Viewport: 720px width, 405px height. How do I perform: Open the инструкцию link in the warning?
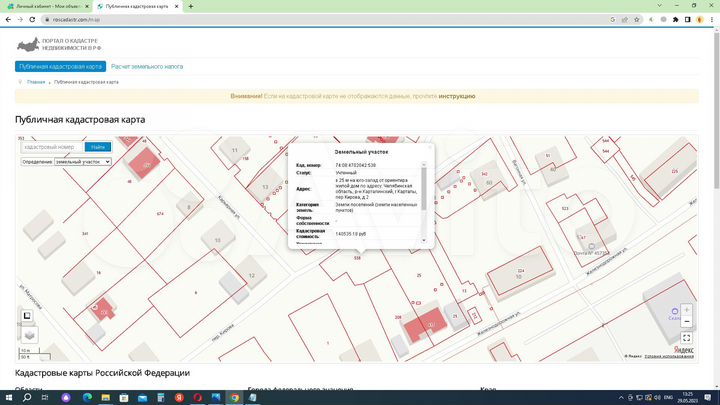(456, 96)
